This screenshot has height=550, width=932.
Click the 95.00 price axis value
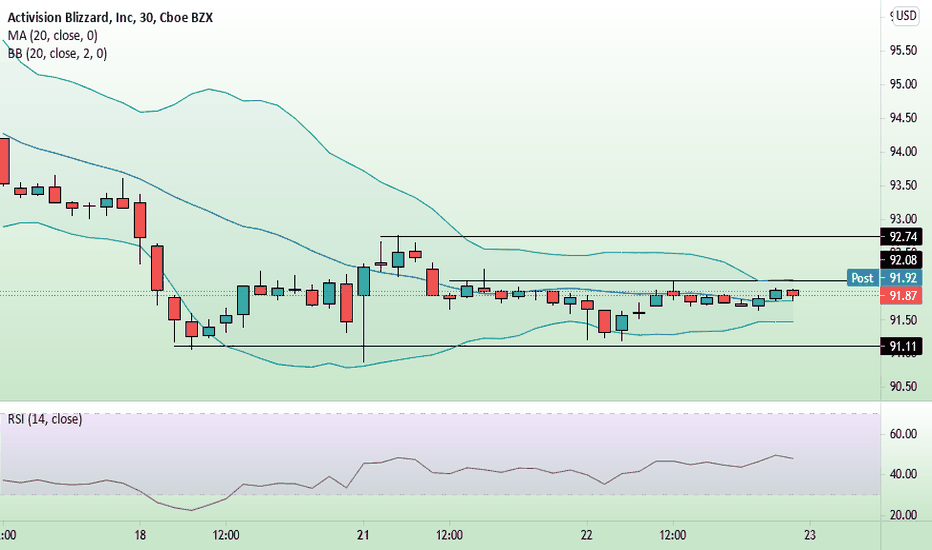(x=903, y=84)
